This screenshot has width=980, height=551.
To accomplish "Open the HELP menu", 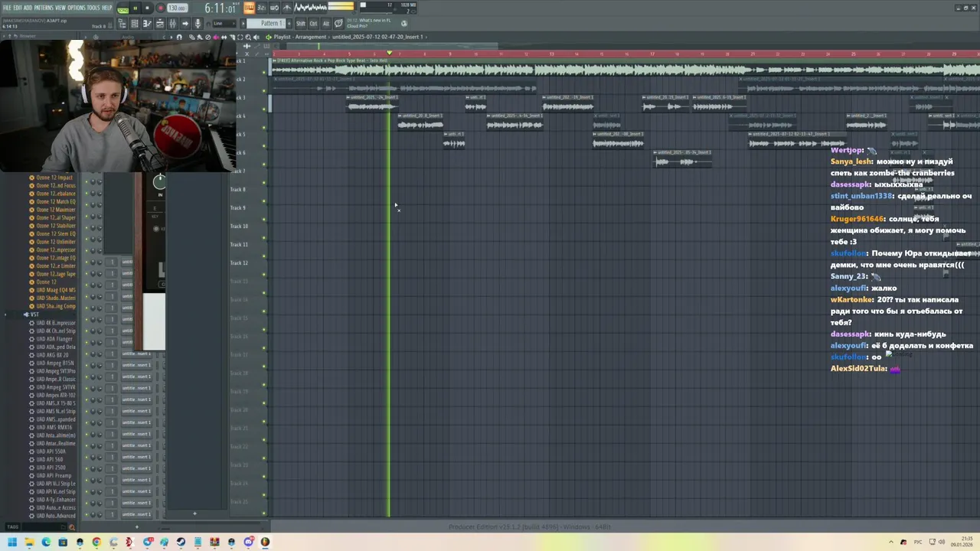I will click(x=106, y=8).
